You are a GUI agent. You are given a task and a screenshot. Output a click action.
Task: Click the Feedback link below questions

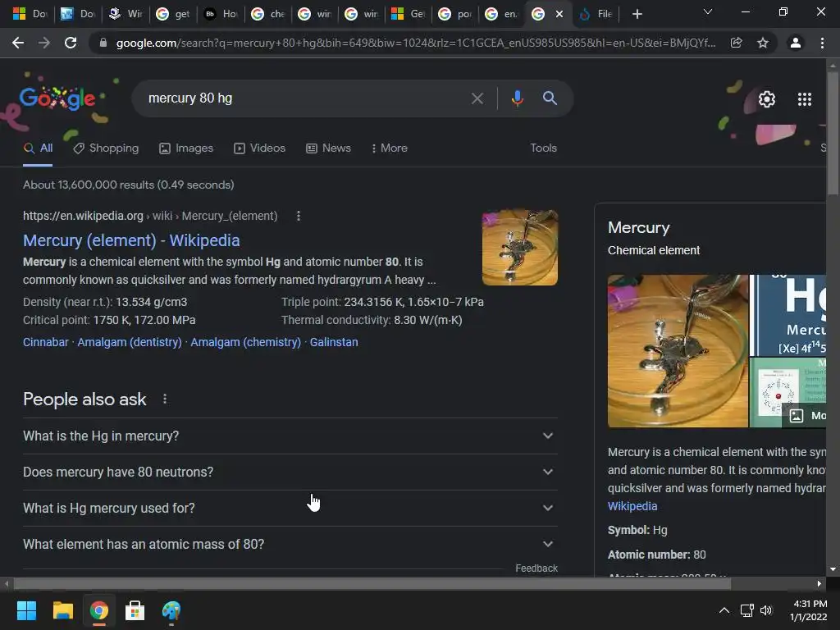tap(536, 568)
